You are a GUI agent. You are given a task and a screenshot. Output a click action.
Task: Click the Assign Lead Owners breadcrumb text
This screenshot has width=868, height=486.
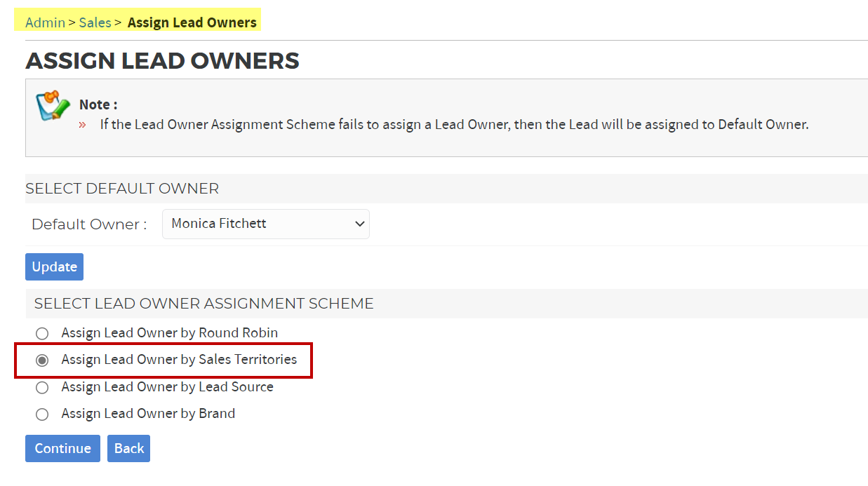(x=192, y=22)
